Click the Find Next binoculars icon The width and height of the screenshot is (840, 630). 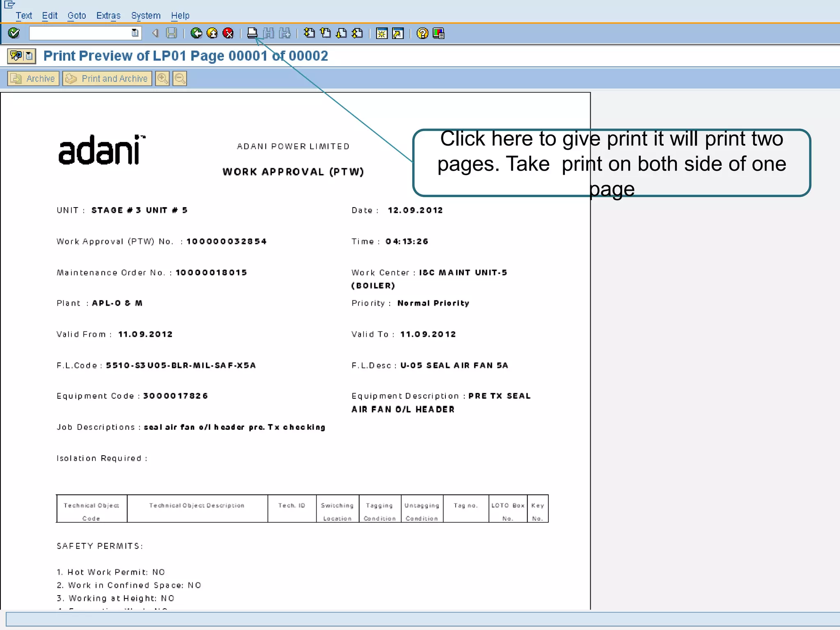click(x=285, y=33)
